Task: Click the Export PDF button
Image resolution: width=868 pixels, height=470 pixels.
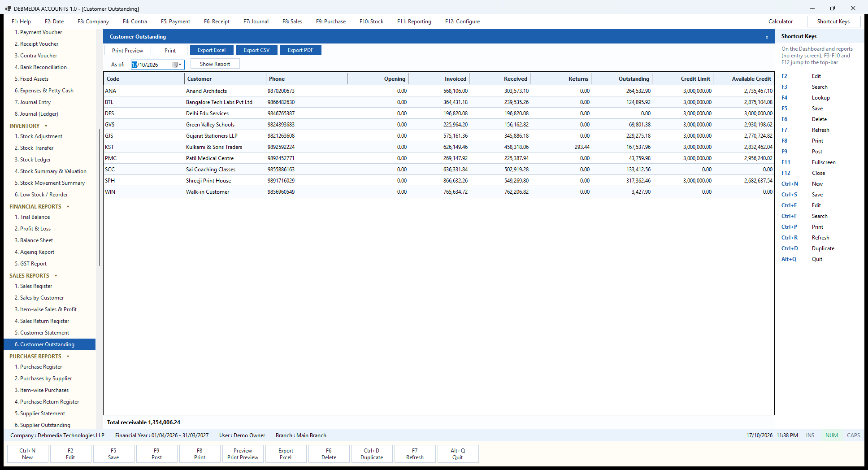Action: pos(300,50)
